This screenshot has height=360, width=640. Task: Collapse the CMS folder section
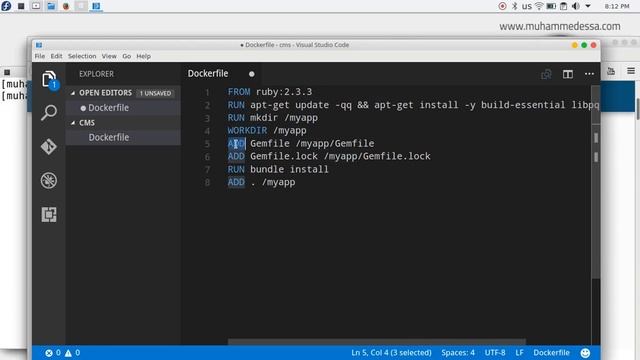pyautogui.click(x=73, y=123)
